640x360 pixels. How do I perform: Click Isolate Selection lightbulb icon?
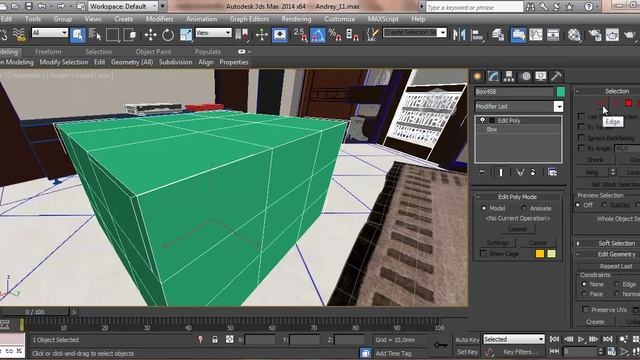(x=200, y=340)
